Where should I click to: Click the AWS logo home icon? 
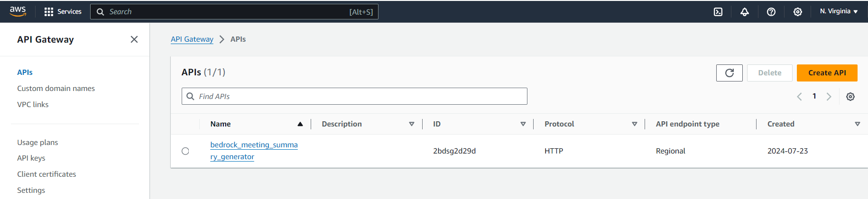[x=18, y=11]
